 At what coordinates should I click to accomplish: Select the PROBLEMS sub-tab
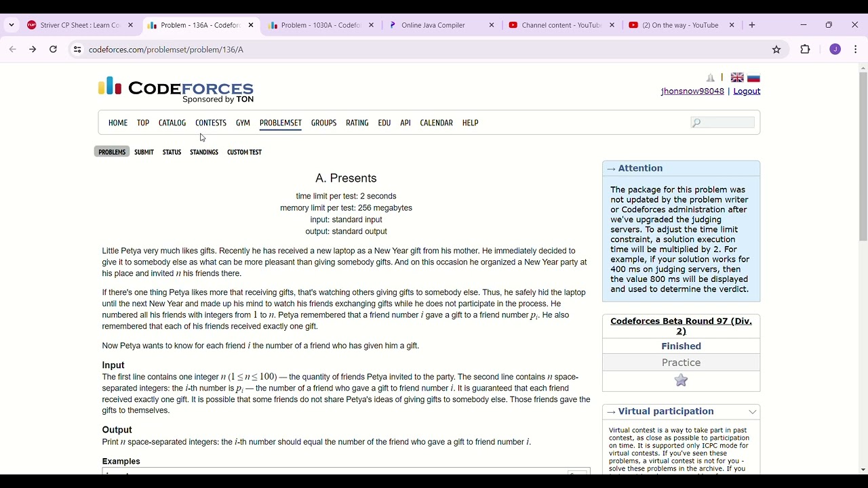click(112, 152)
